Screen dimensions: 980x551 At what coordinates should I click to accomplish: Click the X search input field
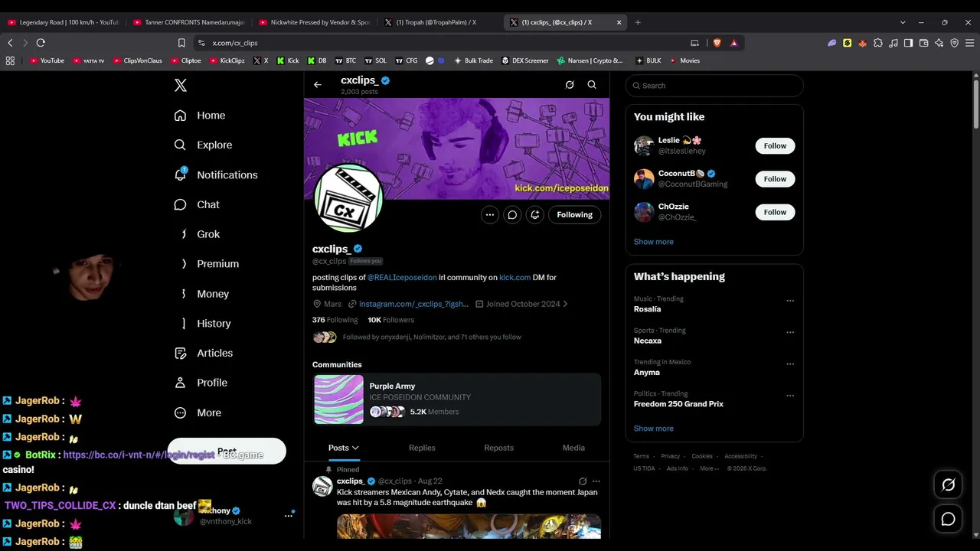coord(714,86)
